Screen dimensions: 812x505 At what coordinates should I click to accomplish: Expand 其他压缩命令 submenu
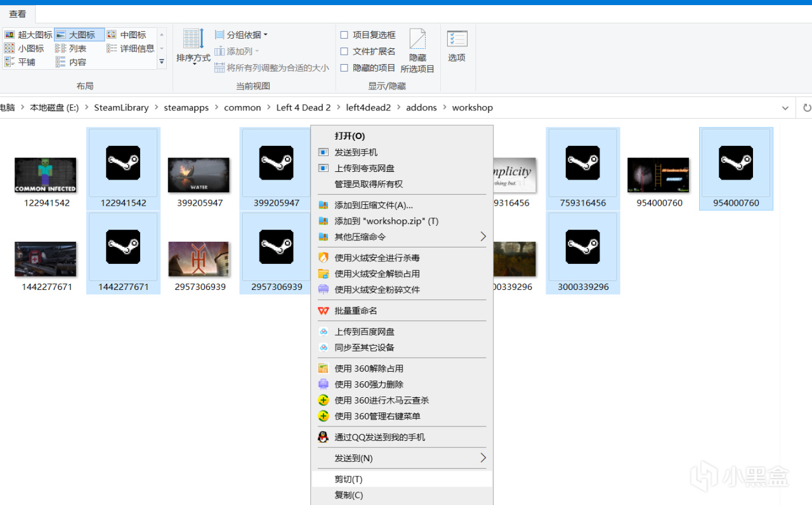pyautogui.click(x=402, y=237)
